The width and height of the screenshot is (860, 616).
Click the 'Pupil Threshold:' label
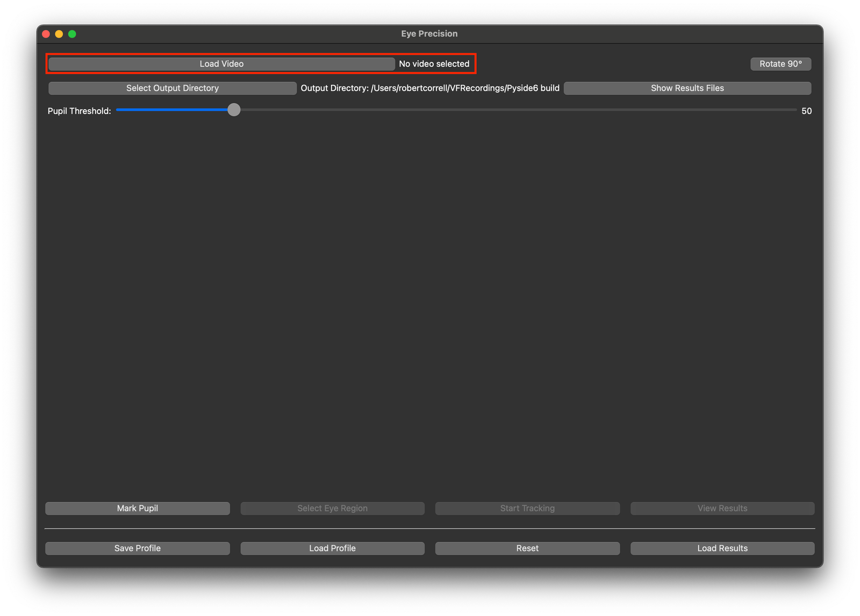[80, 111]
